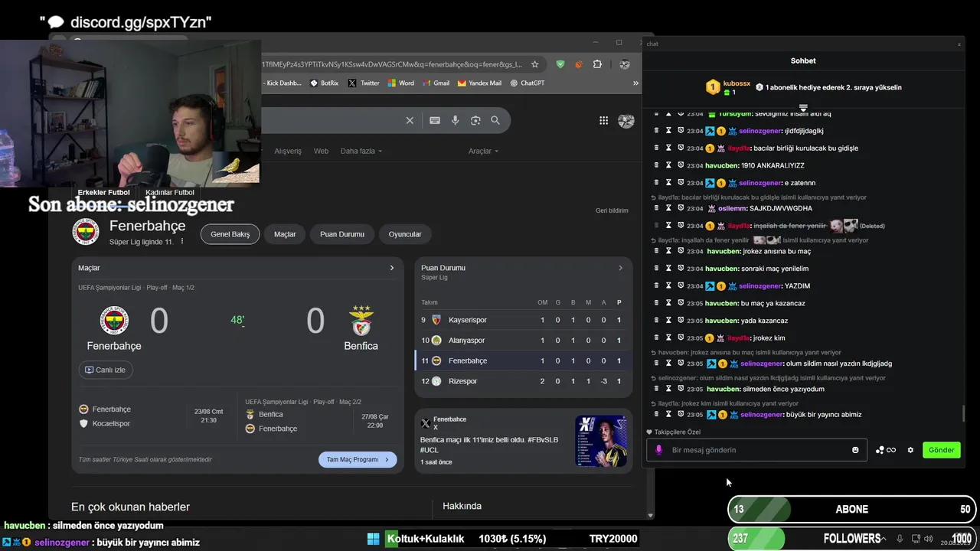Screen dimensions: 980x551
Task: Bookmark this page with the star icon
Action: tap(534, 64)
